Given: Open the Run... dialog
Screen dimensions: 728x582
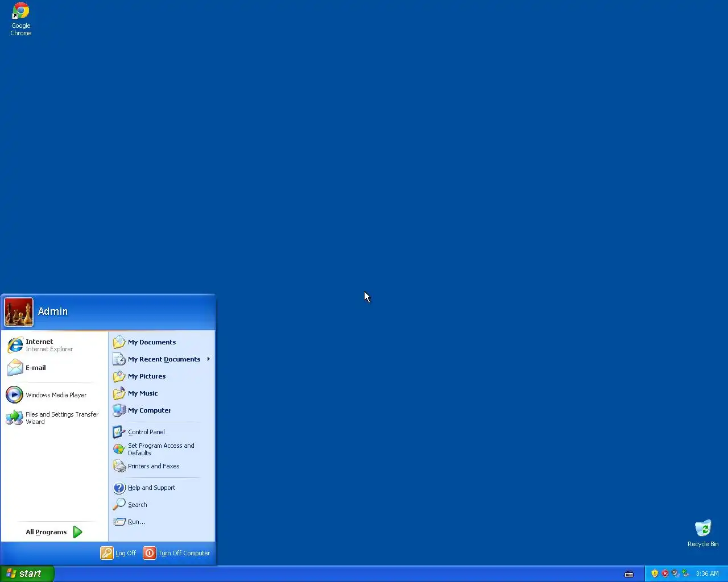Looking at the screenshot, I should pyautogui.click(x=162, y=522).
